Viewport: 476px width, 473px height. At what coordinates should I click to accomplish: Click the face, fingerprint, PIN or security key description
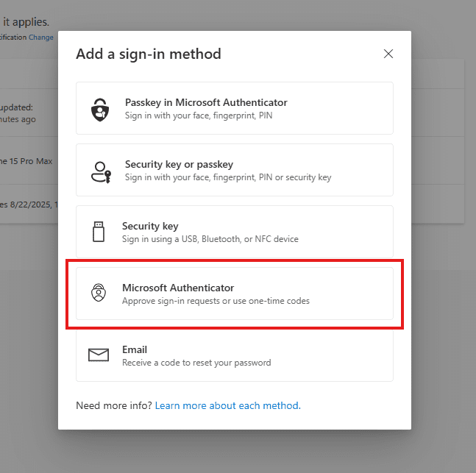[228, 177]
